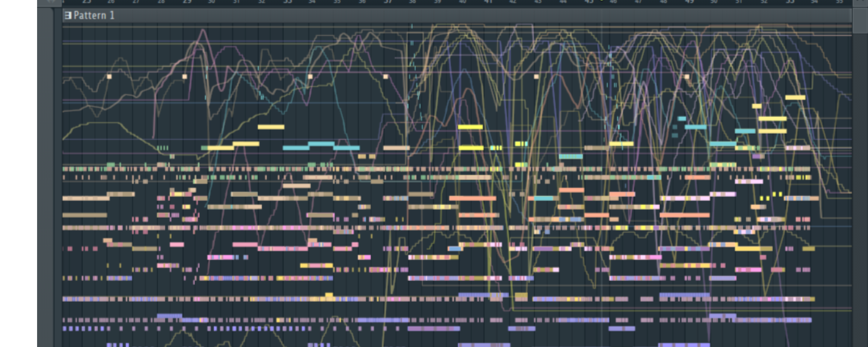This screenshot has height=347, width=868.
Task: Select the yellow note near bar 40
Action: point(471,127)
